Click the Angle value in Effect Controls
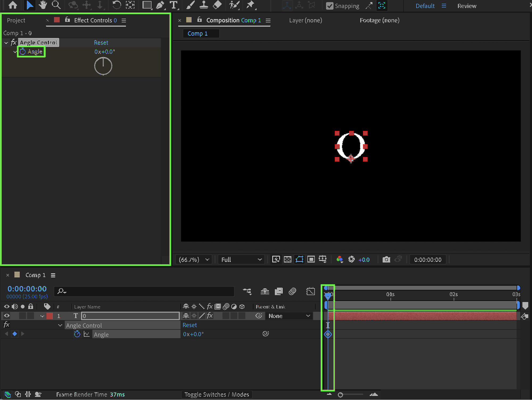The image size is (532, 400). coord(105,52)
